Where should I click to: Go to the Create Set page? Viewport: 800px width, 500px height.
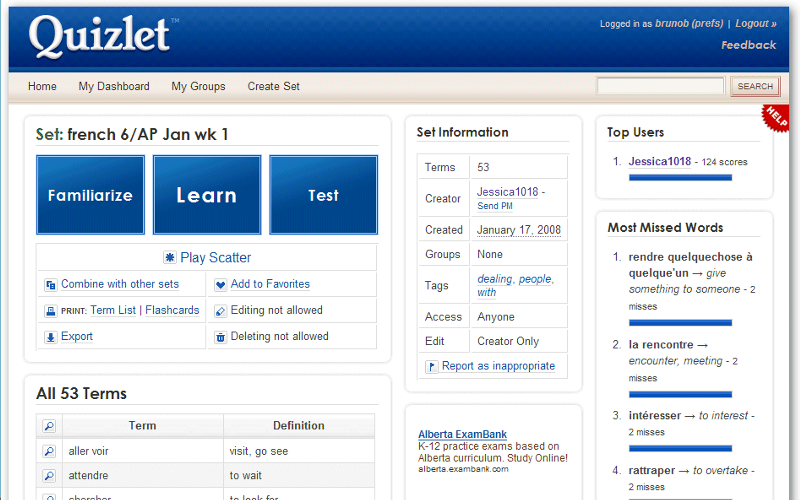pyautogui.click(x=274, y=87)
